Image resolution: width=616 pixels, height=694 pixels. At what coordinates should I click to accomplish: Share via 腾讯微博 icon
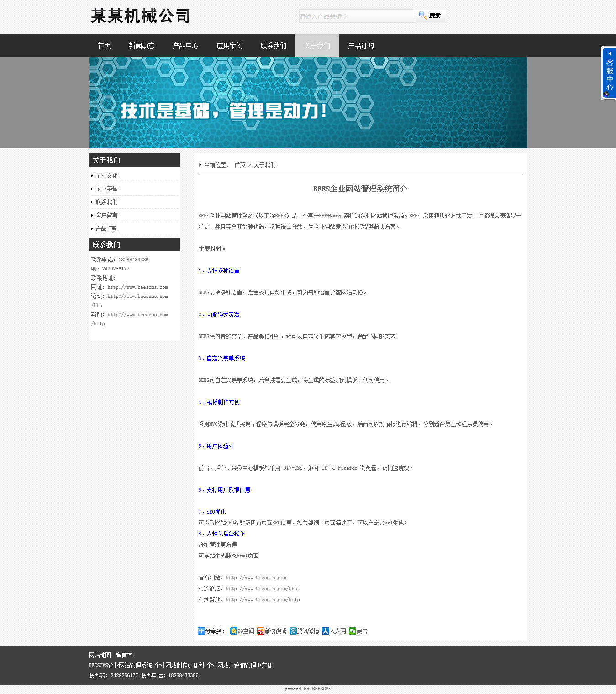(x=293, y=631)
